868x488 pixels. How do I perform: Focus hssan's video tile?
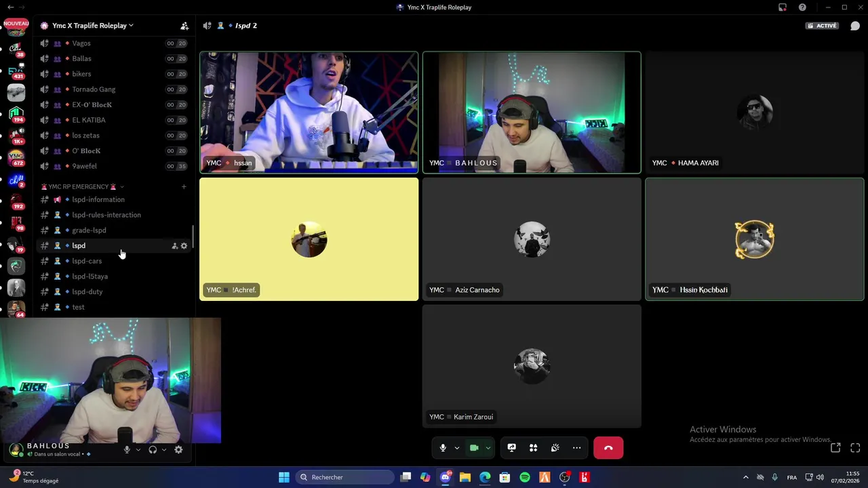pyautogui.click(x=309, y=113)
